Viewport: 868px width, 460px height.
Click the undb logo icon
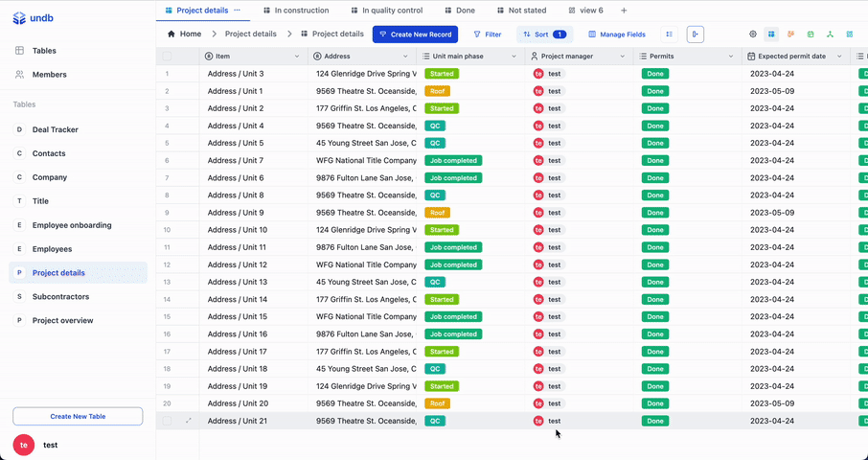[19, 18]
